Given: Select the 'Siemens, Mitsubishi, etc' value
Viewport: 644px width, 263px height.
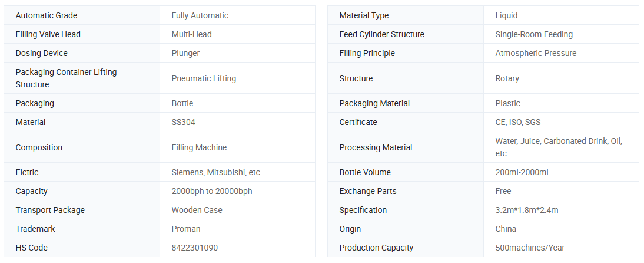Looking at the screenshot, I should click(215, 172).
